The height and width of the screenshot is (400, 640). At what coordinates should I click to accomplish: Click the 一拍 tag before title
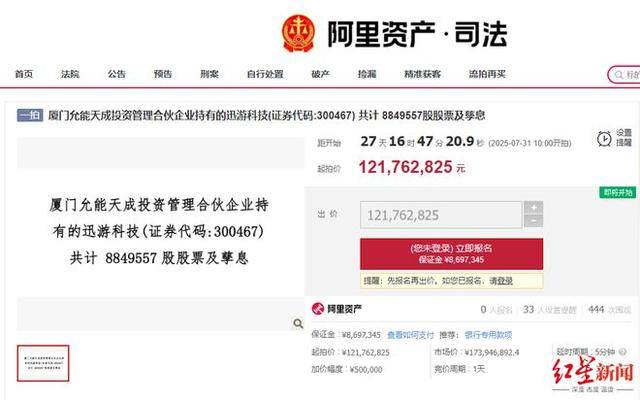(x=30, y=116)
